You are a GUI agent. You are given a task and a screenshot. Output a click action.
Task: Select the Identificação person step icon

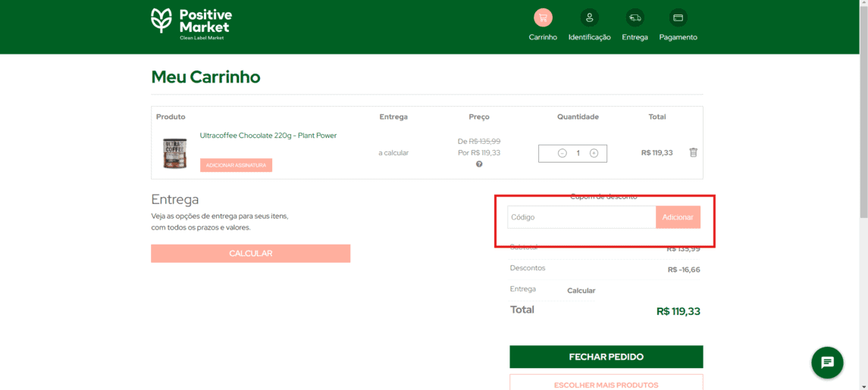pyautogui.click(x=589, y=17)
